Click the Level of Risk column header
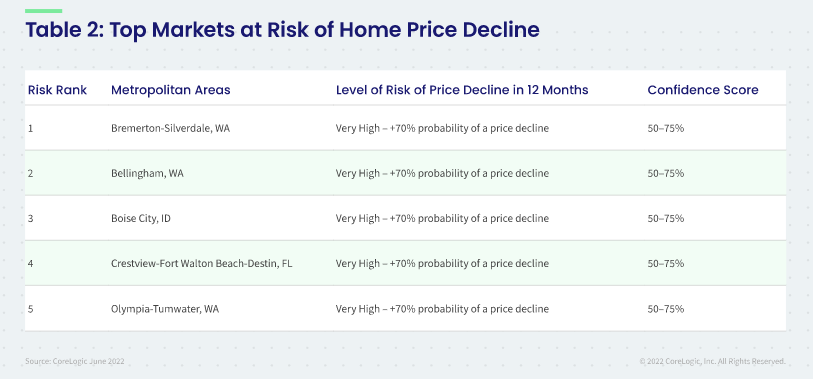813x379 pixels. coord(462,90)
